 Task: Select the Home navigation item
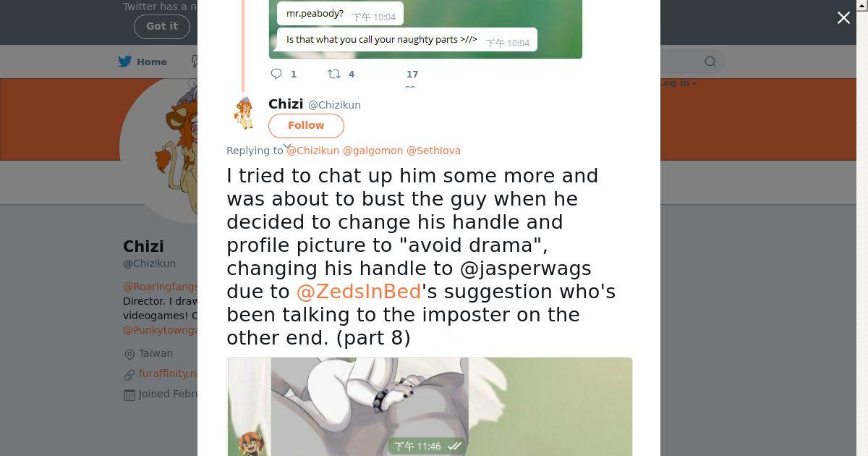[142, 62]
